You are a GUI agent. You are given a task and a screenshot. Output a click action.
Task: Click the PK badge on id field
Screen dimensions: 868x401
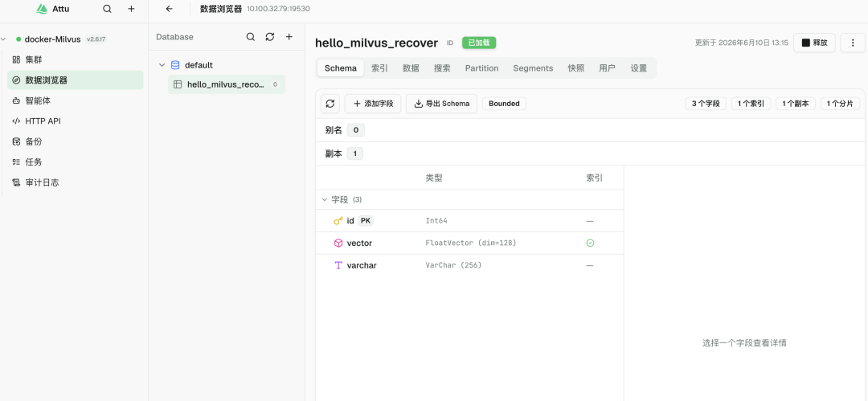click(x=366, y=221)
